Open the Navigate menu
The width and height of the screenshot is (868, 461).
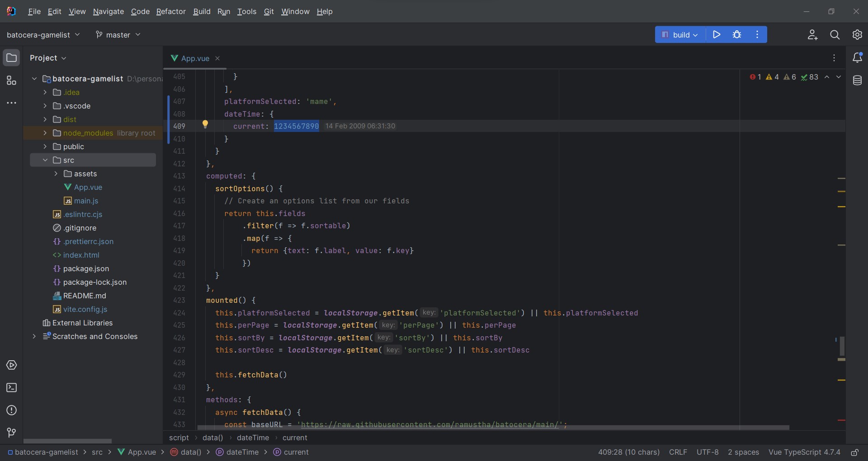point(108,11)
